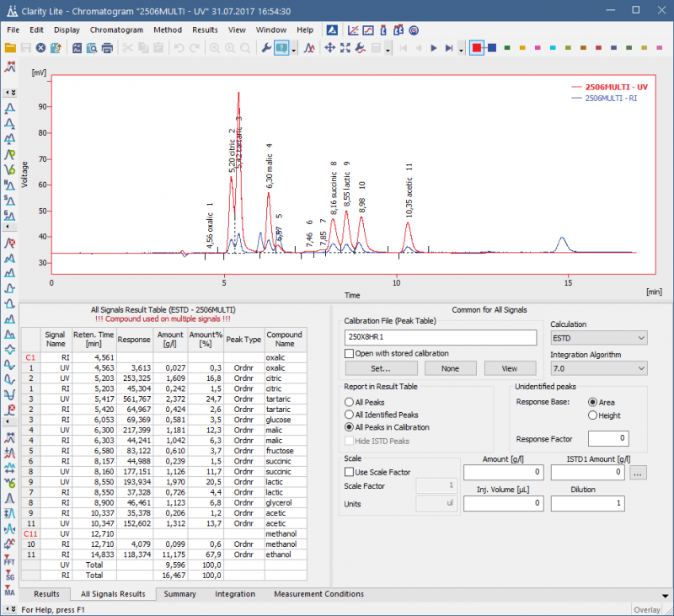Switch to the Summary tab

[179, 594]
